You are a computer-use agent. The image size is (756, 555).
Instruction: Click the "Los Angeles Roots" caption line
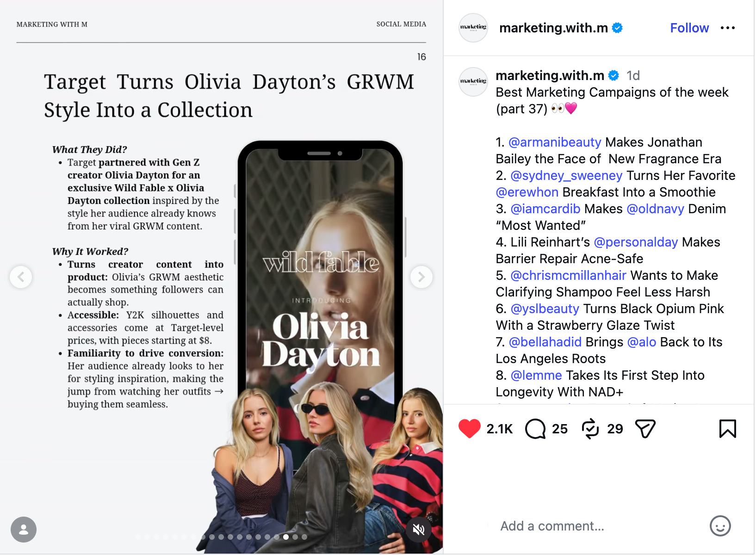pyautogui.click(x=551, y=358)
